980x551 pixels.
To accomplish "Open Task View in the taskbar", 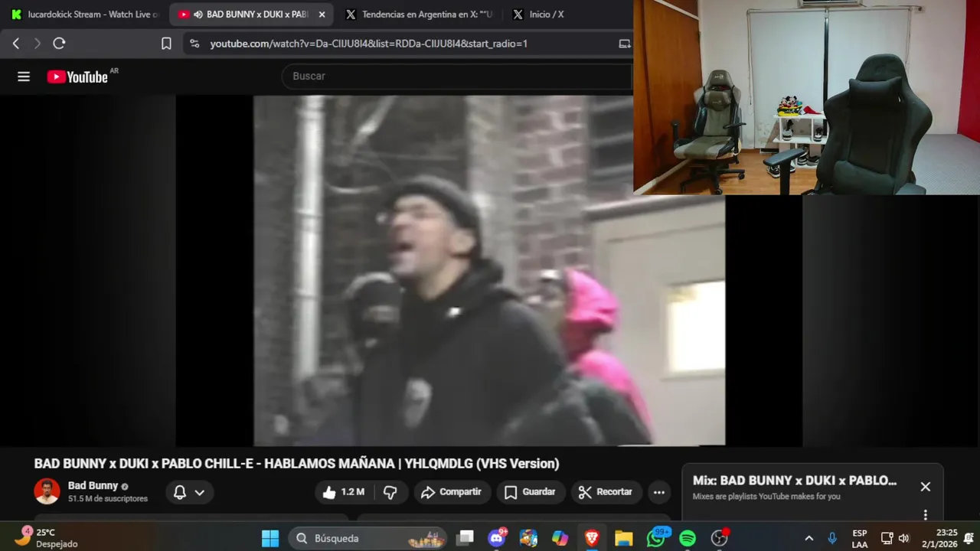I will pos(465,538).
